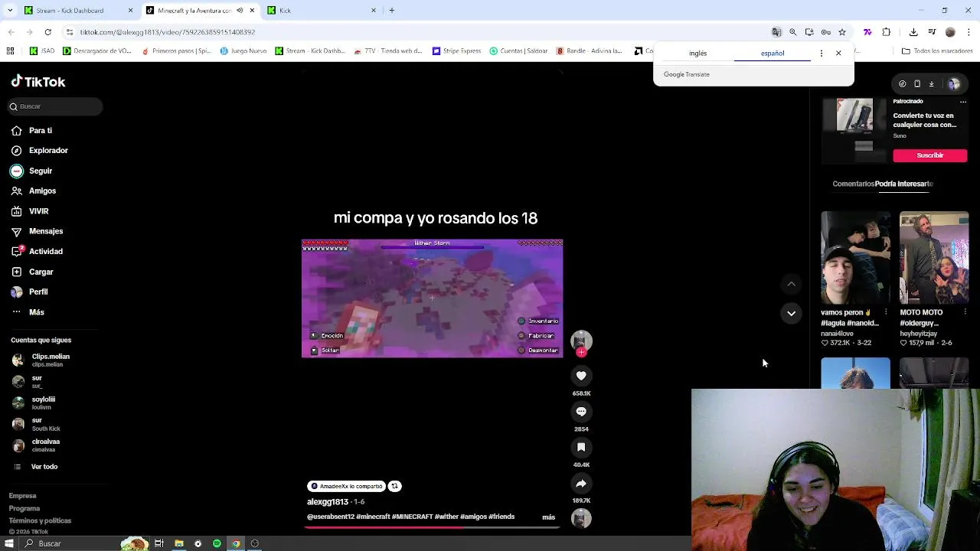Open spinning sound disc of video

click(581, 519)
